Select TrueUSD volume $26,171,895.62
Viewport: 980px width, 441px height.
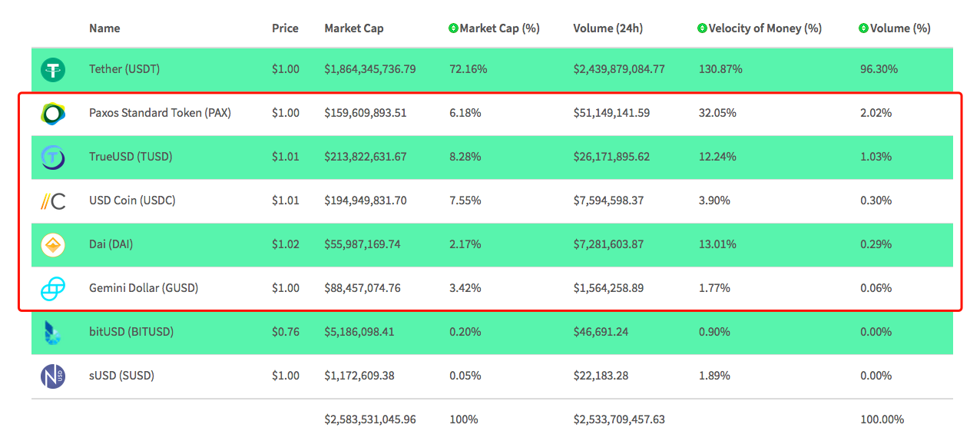611,157
